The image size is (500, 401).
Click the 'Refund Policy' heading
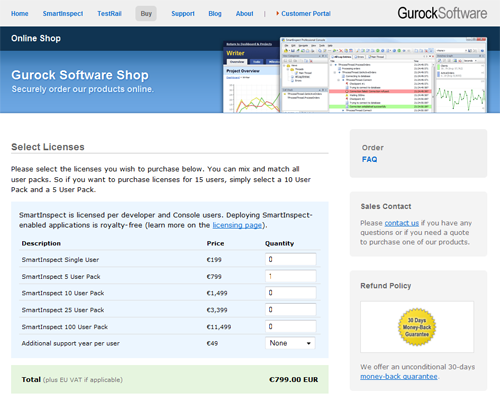pos(386,286)
